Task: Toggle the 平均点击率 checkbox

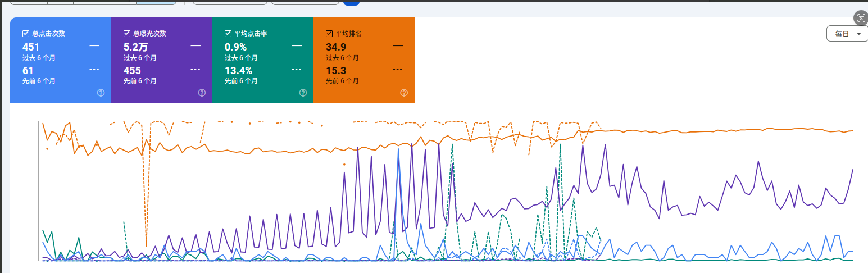Action: 228,34
